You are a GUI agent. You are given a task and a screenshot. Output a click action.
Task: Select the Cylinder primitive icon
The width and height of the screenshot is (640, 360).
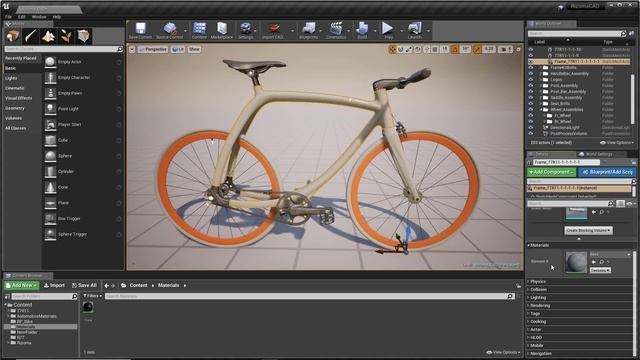click(x=50, y=171)
